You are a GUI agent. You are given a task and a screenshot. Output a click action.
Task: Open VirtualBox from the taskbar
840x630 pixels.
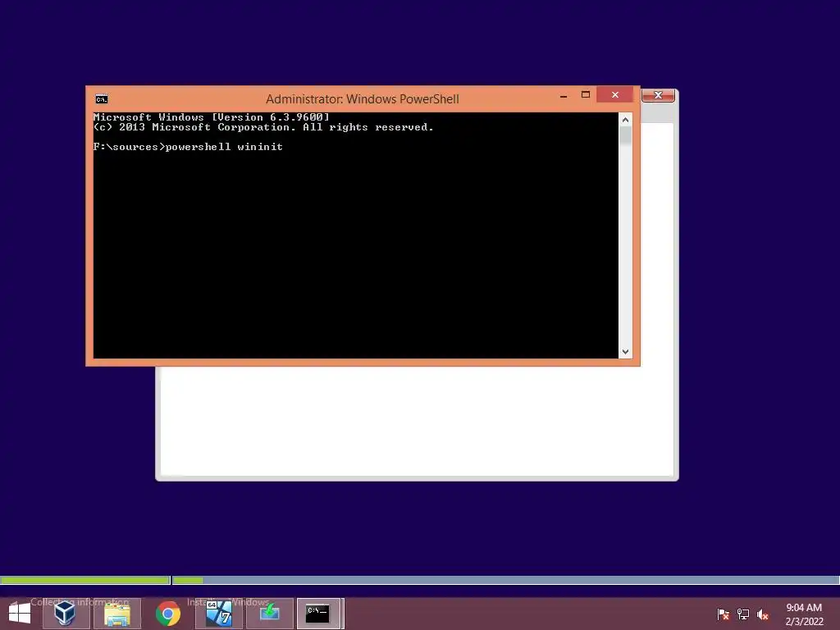[x=66, y=614]
